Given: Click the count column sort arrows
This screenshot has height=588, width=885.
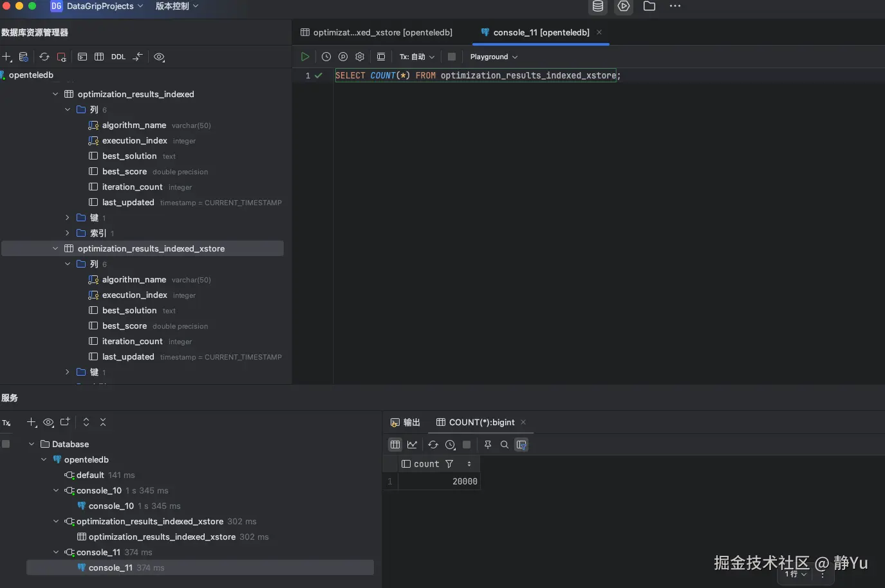Looking at the screenshot, I should (x=469, y=464).
